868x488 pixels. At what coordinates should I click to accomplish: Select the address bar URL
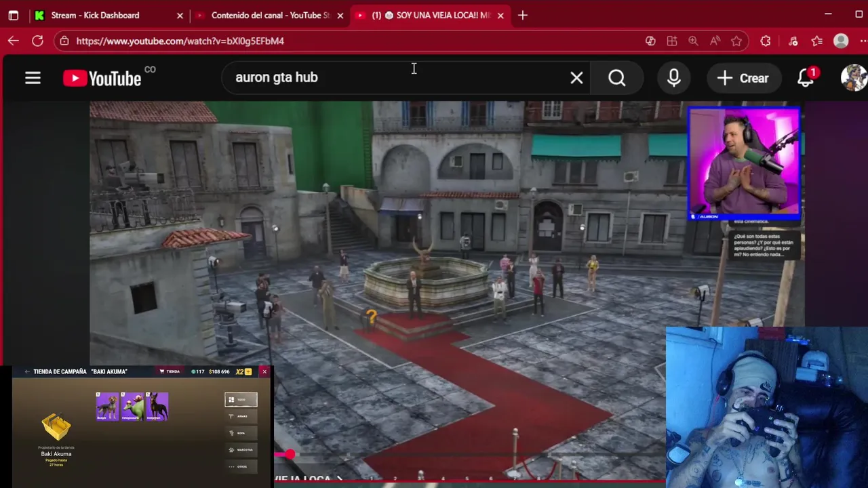(x=180, y=41)
